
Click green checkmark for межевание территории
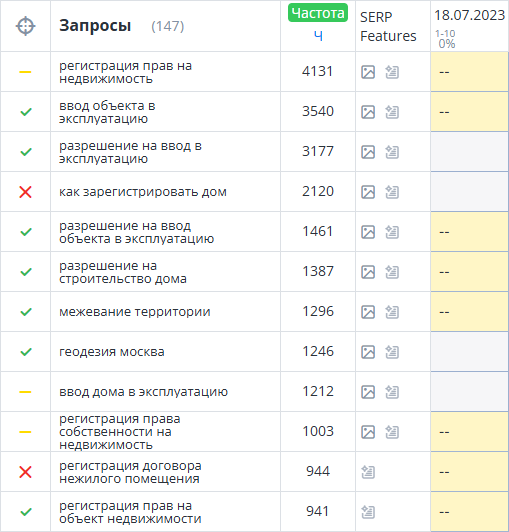[x=26, y=312]
